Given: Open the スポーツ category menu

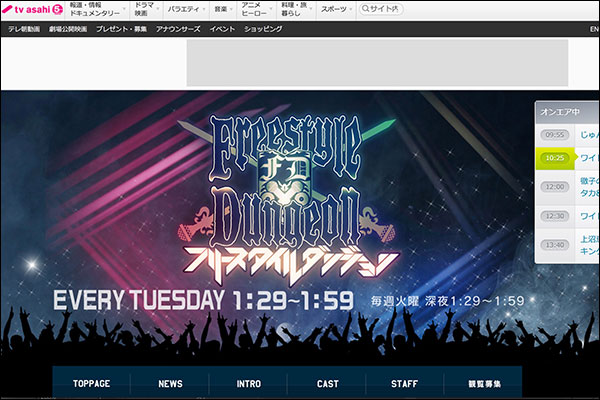Looking at the screenshot, I should pos(335,10).
